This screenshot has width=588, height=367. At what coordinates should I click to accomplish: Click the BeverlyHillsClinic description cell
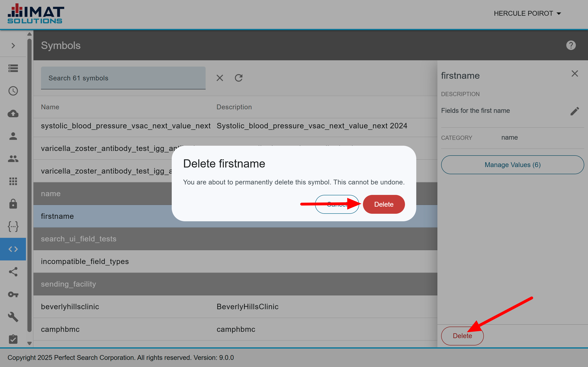247,306
